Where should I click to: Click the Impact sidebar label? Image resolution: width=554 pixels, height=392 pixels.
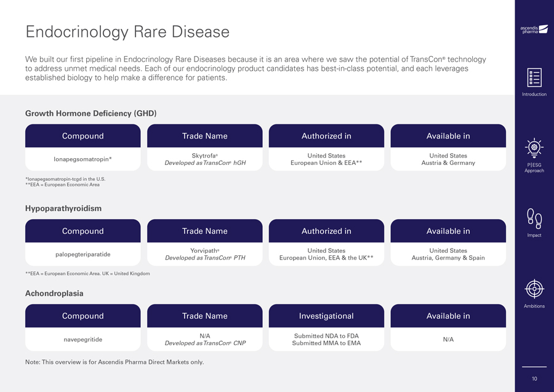pos(534,236)
